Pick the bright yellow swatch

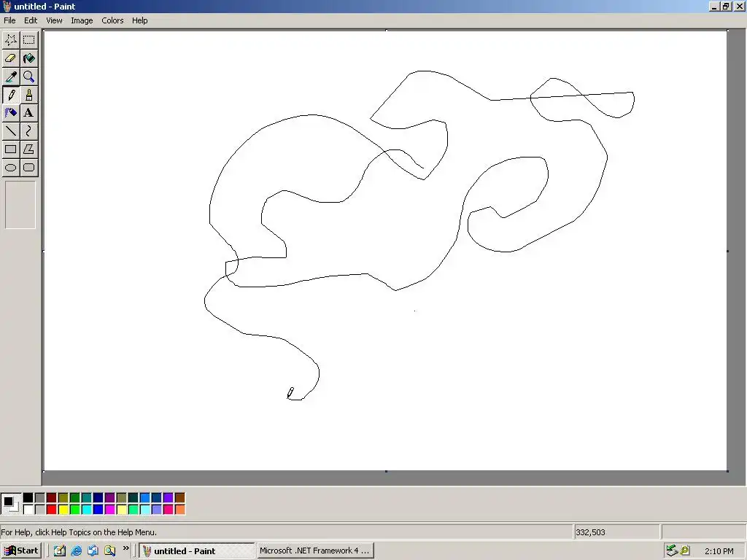[63, 510]
